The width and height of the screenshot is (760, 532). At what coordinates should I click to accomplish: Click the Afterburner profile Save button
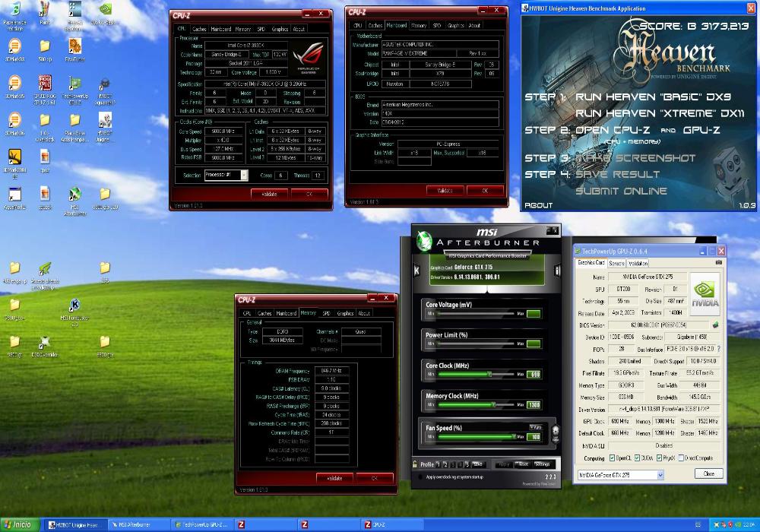tap(478, 464)
